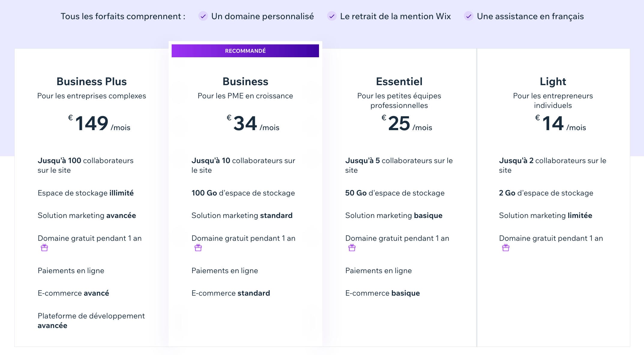Click the gift icon in the Light column

pos(506,248)
